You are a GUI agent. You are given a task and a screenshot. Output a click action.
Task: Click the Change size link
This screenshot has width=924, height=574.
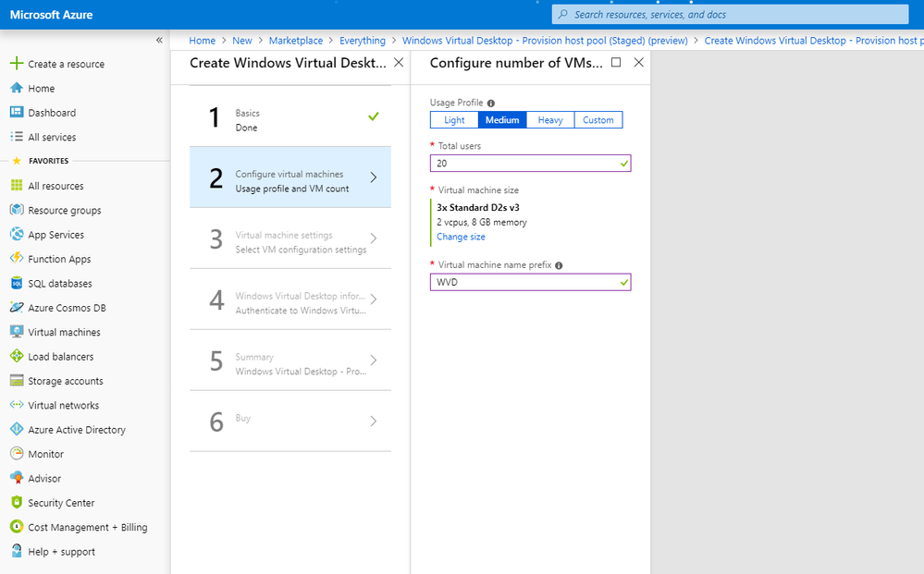pos(461,237)
